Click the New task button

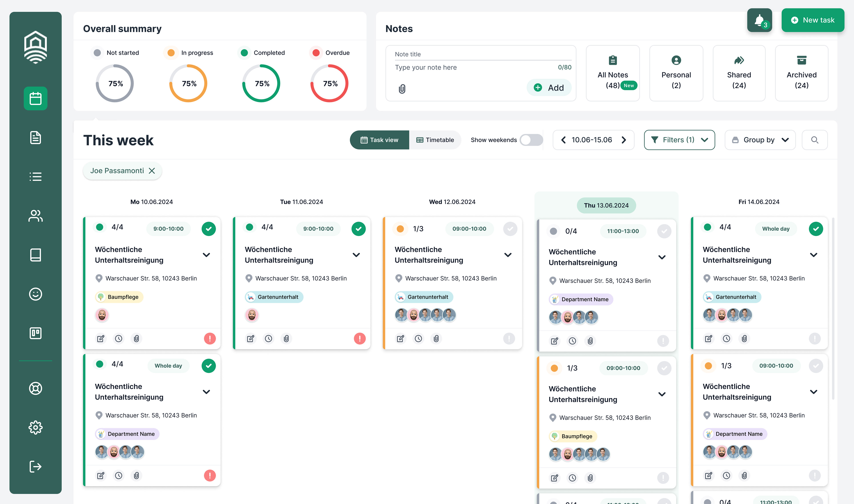813,20
